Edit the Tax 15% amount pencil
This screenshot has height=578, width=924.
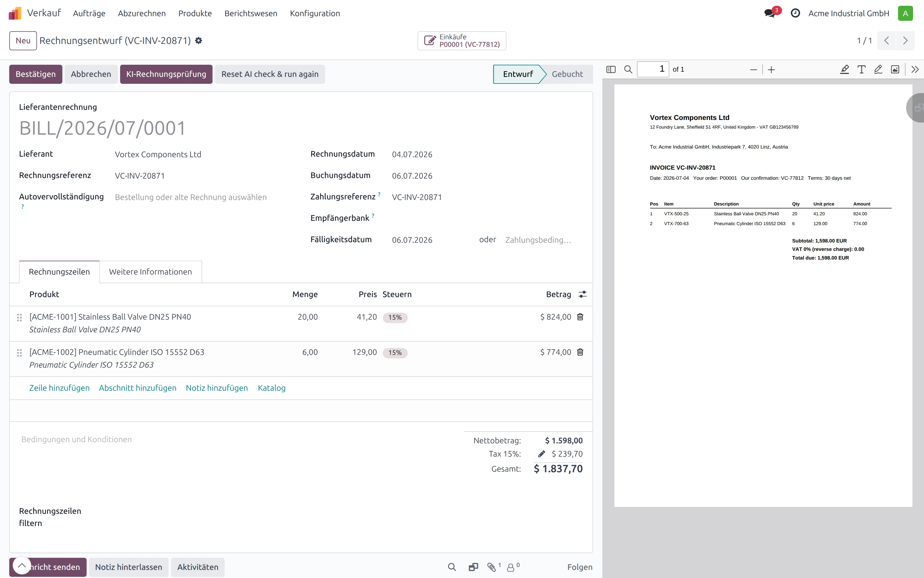tap(541, 454)
